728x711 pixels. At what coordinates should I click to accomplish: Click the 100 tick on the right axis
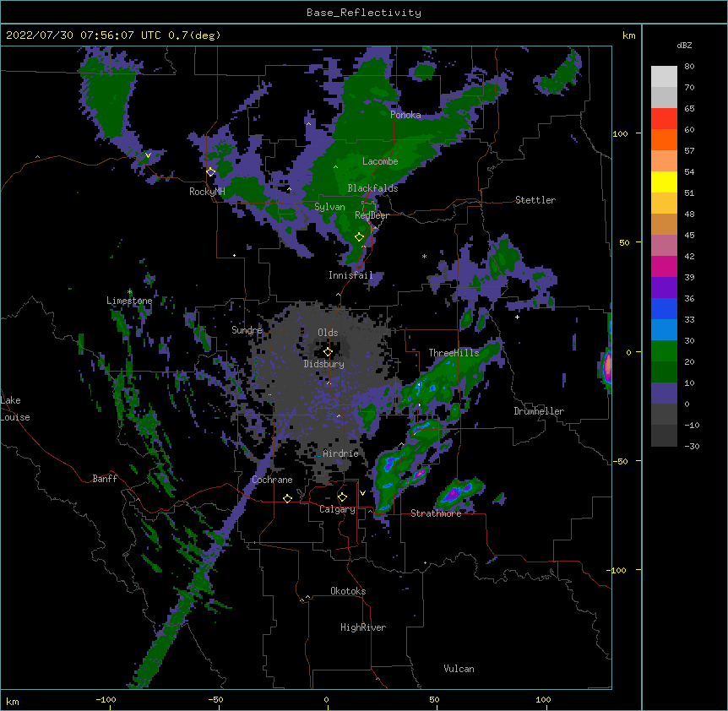(620, 133)
